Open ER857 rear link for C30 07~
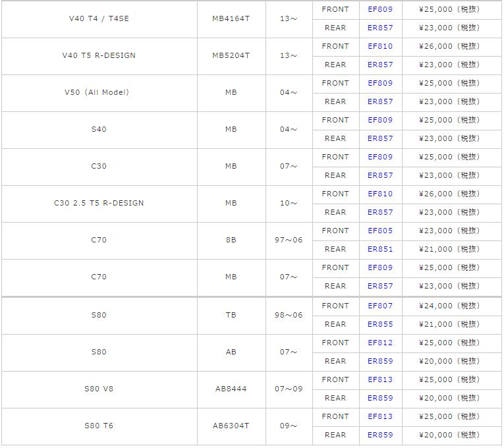Viewport: 504px width, 448px height. tap(380, 175)
